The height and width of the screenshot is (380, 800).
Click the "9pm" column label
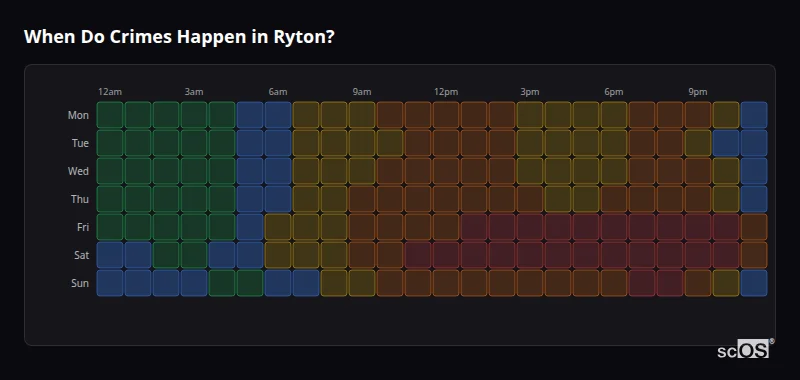(x=698, y=92)
